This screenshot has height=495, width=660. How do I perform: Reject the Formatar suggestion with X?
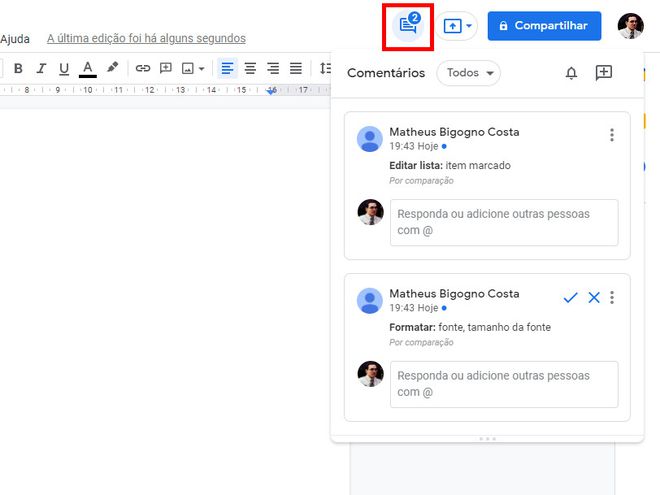594,298
